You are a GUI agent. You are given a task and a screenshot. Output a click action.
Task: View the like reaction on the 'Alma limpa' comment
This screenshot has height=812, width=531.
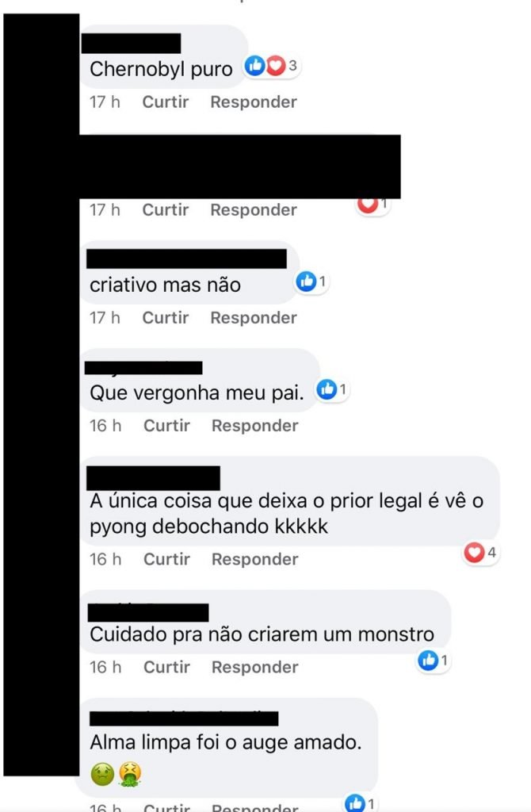click(361, 804)
